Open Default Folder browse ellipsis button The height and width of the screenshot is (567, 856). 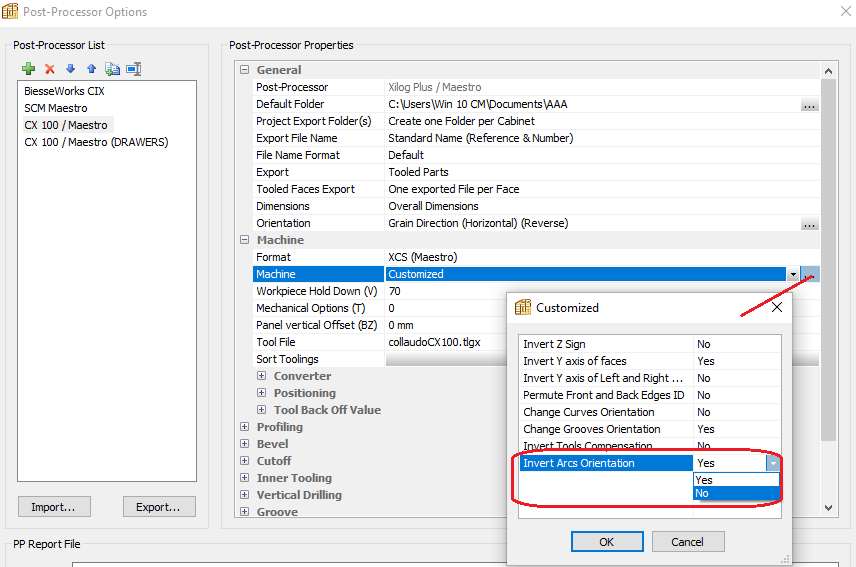click(x=809, y=105)
